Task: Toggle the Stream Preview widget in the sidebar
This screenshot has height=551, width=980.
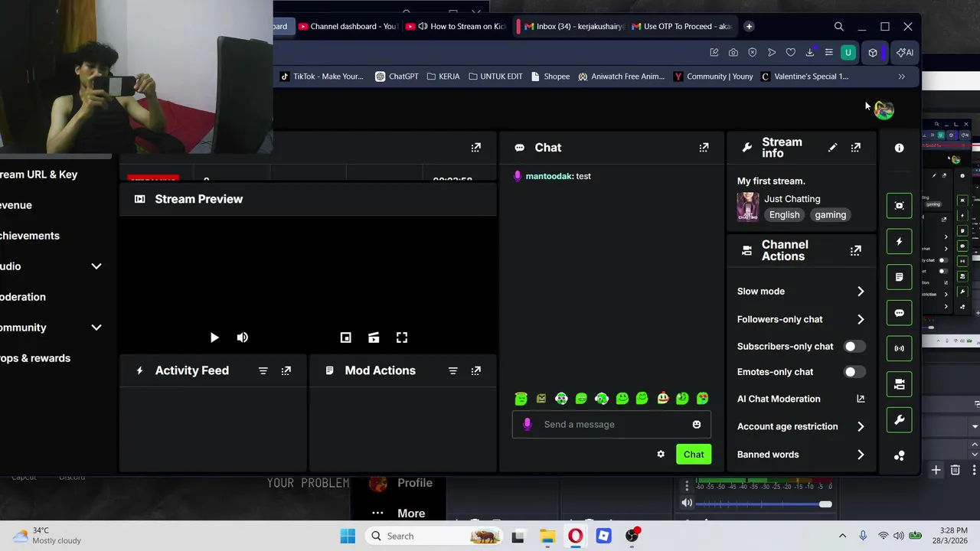Action: pyautogui.click(x=900, y=206)
